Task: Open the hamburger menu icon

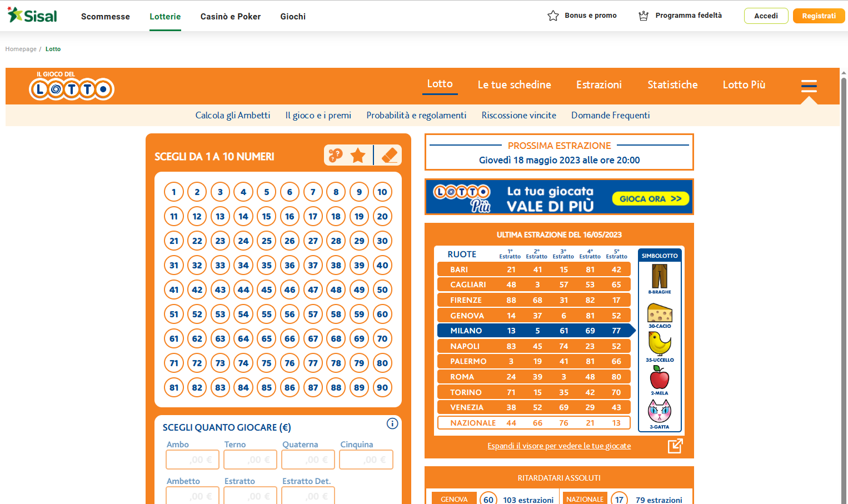Action: tap(809, 86)
